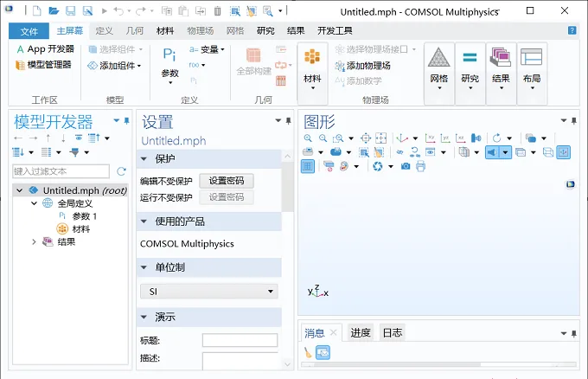Viewport: 588px width, 379px height.
Task: Click the show-hidden eye icon in model builder toolbar
Action: click(x=79, y=138)
